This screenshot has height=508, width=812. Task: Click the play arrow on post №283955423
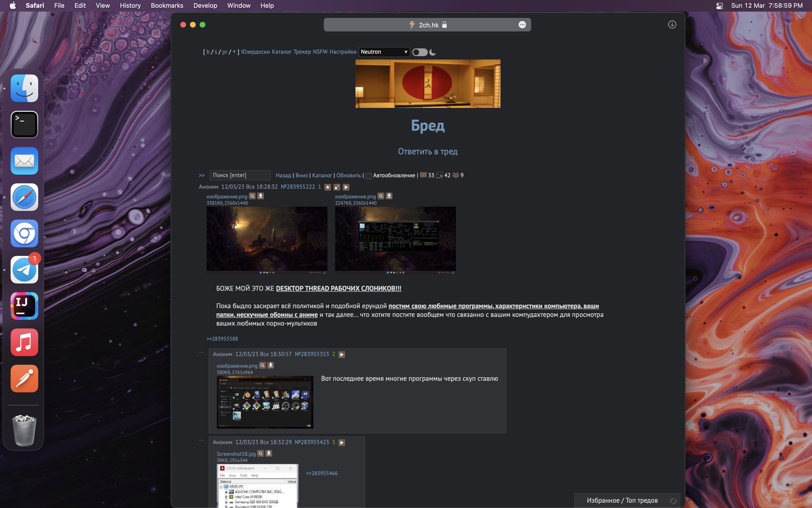pyautogui.click(x=341, y=442)
